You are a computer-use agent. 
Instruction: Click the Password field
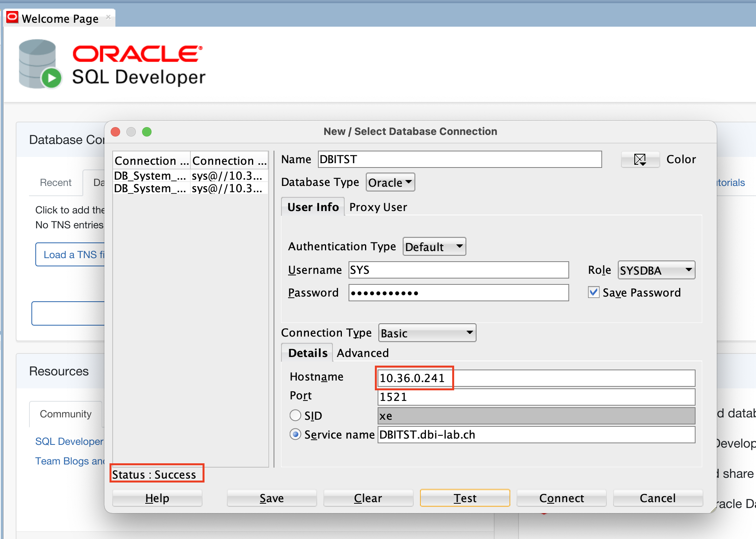[x=458, y=293]
